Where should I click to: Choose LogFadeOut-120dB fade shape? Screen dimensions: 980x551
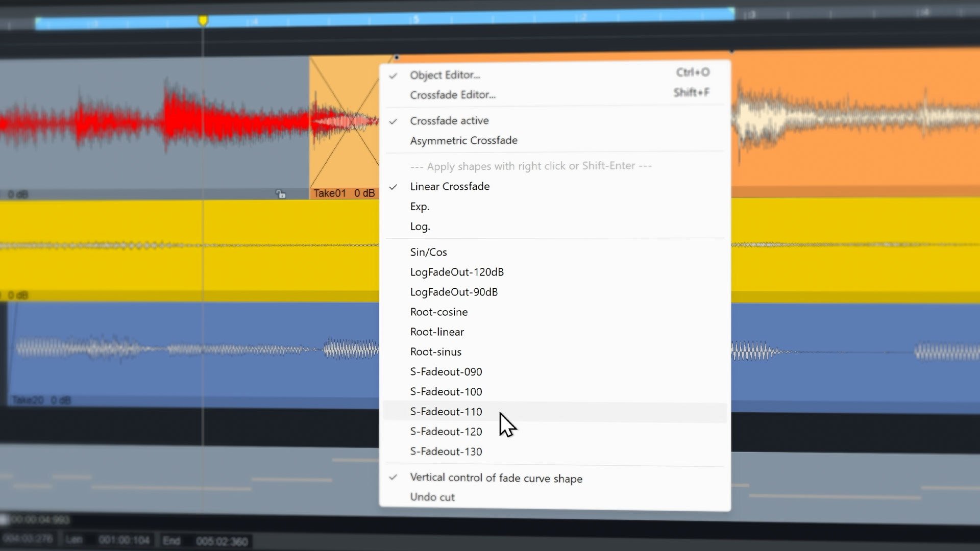pyautogui.click(x=457, y=272)
